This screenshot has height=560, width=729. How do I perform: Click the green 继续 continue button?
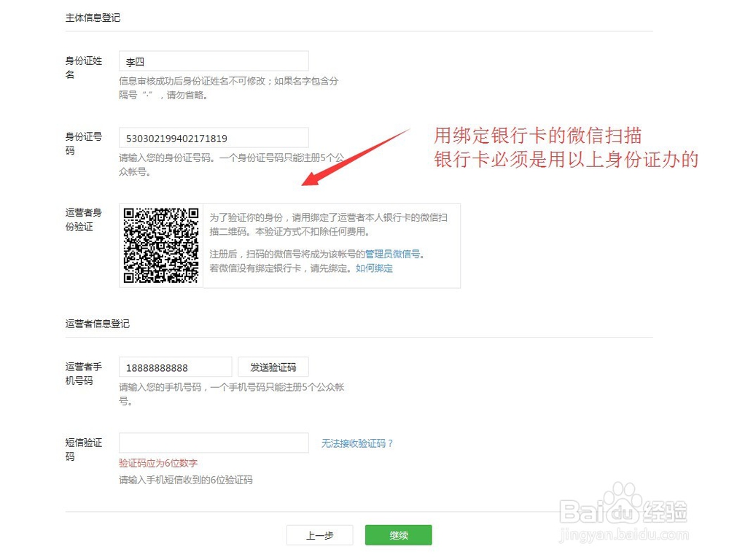(x=399, y=535)
